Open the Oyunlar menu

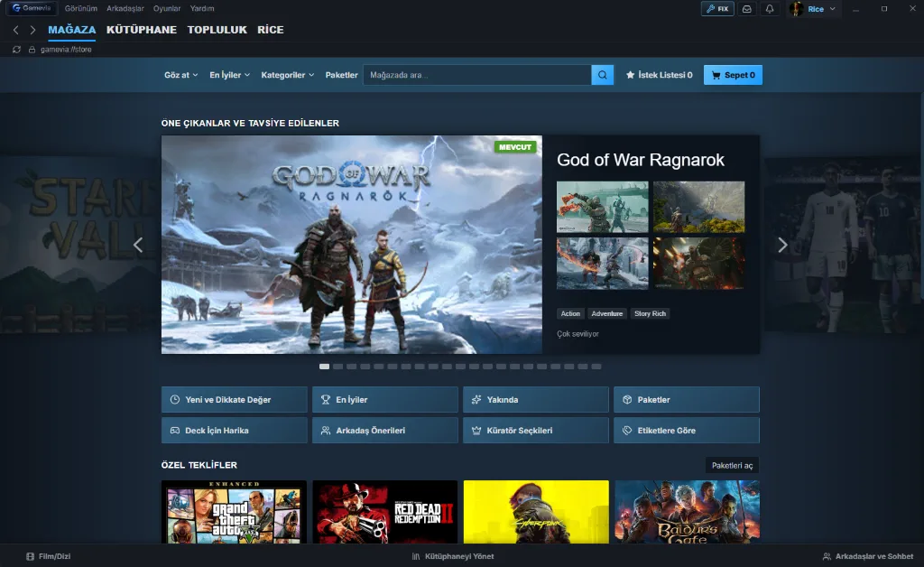coord(167,8)
